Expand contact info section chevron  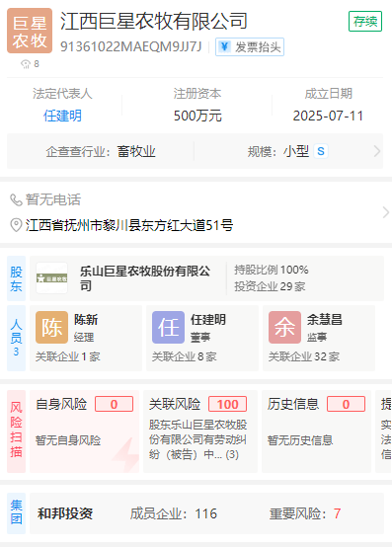tap(385, 212)
